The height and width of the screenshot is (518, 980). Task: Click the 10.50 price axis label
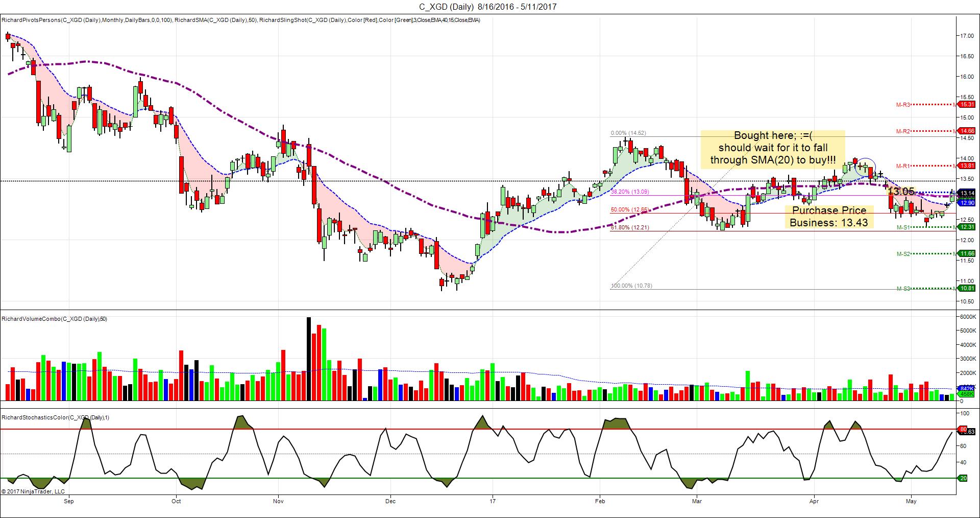click(967, 301)
